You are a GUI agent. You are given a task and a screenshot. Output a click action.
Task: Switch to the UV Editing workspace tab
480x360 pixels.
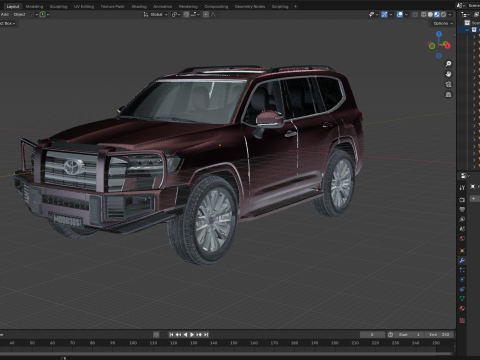pos(84,6)
